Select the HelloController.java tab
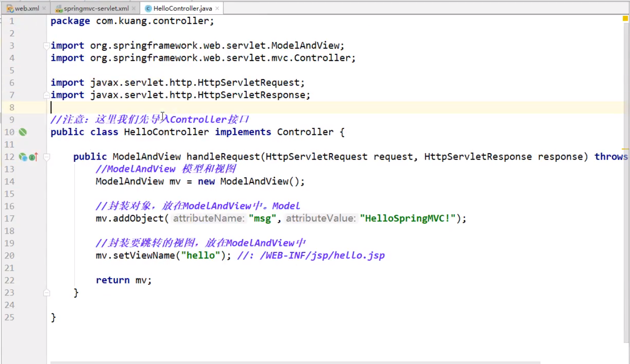The height and width of the screenshot is (364, 630). (x=182, y=8)
